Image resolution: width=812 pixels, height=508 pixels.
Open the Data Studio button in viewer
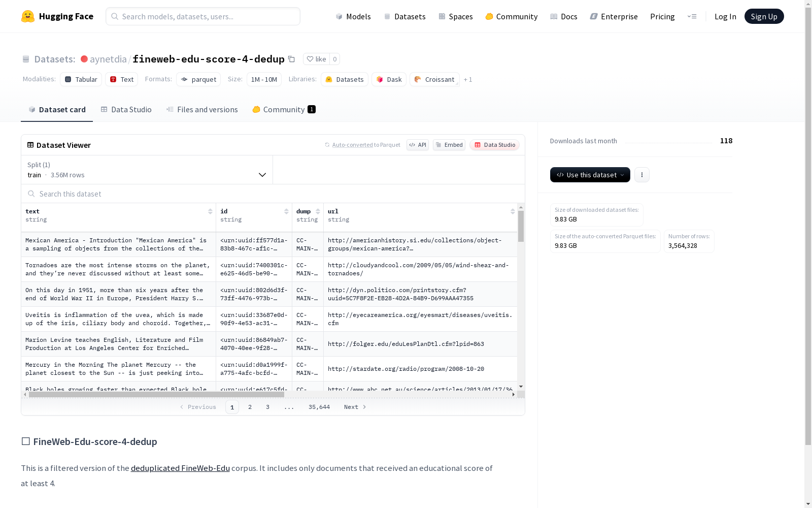[x=494, y=145]
